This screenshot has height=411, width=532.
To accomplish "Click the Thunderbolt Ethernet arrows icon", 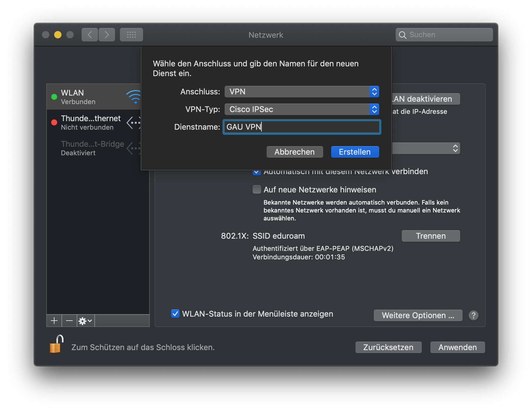I will [x=134, y=123].
